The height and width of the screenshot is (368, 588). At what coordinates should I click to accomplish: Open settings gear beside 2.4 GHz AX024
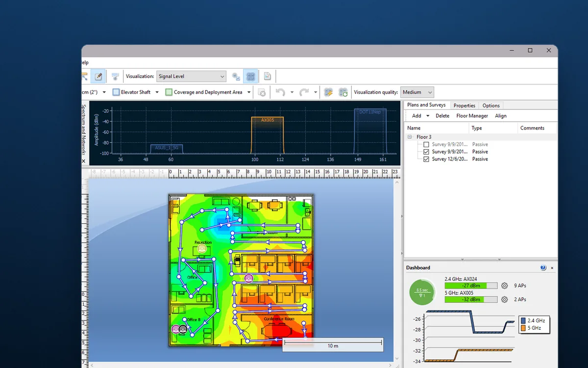tap(504, 286)
